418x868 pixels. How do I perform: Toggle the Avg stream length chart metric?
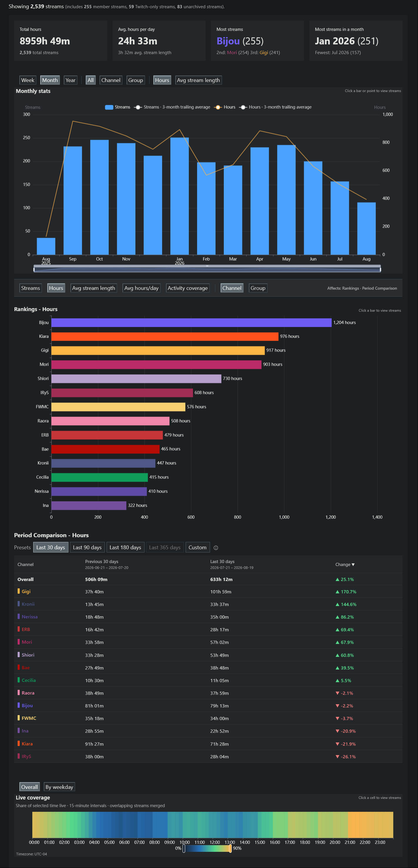(198, 80)
